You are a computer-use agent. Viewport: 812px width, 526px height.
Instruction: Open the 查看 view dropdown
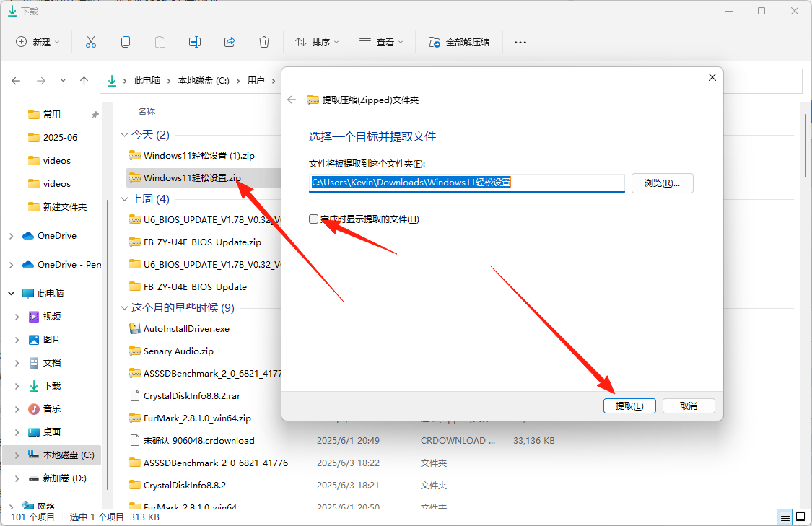click(x=381, y=42)
